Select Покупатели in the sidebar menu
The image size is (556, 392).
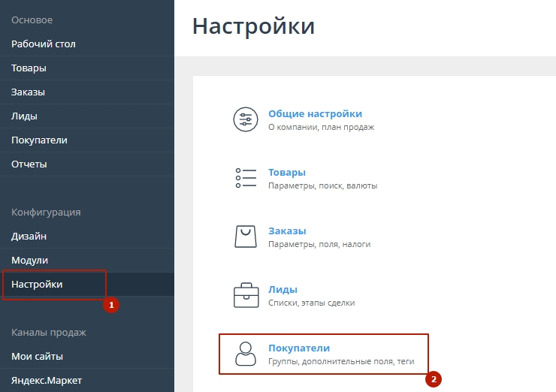pyautogui.click(x=39, y=140)
